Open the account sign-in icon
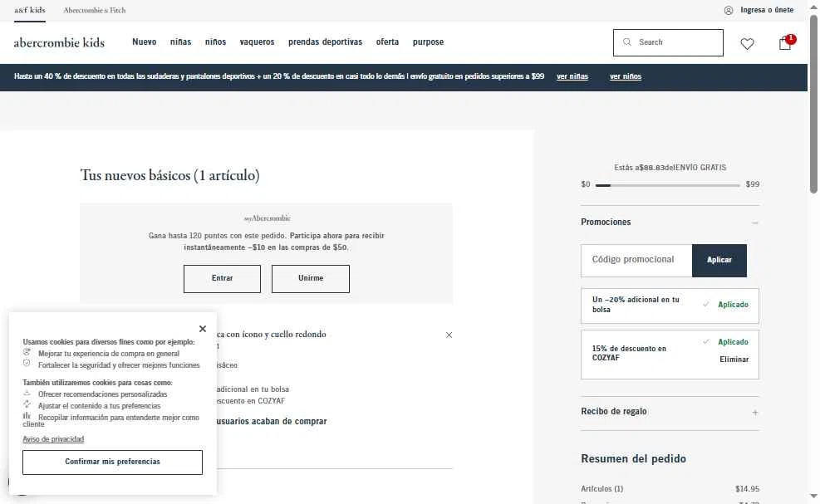Image resolution: width=820 pixels, height=504 pixels. tap(728, 11)
